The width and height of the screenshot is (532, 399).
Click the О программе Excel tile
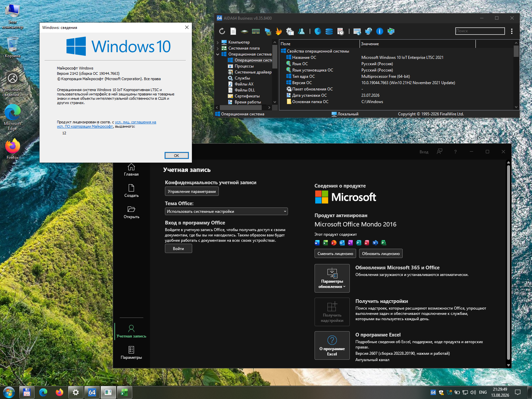(332, 345)
